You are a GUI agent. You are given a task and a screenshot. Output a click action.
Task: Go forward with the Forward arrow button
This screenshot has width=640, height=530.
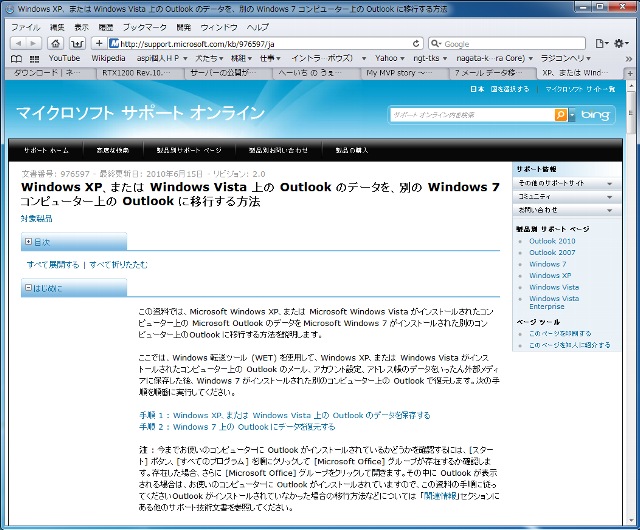click(x=34, y=43)
